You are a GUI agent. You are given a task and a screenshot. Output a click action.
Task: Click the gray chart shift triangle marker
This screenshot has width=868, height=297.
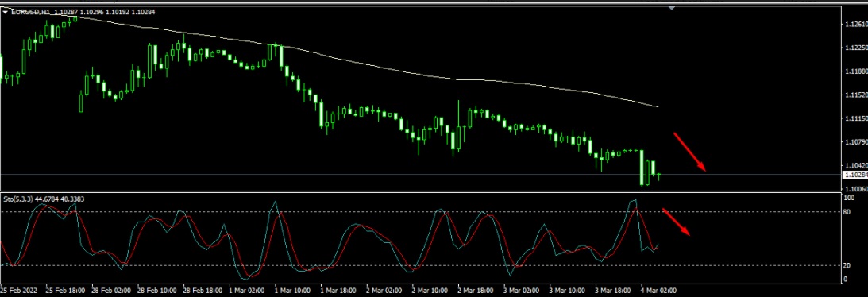click(672, 8)
